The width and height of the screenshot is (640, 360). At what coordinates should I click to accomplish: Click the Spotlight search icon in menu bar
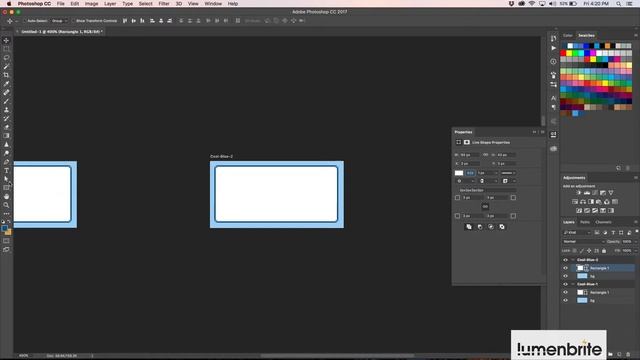click(x=619, y=4)
